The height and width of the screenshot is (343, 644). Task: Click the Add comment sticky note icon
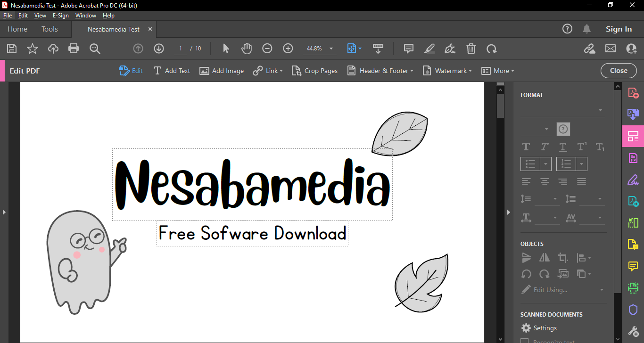click(409, 49)
